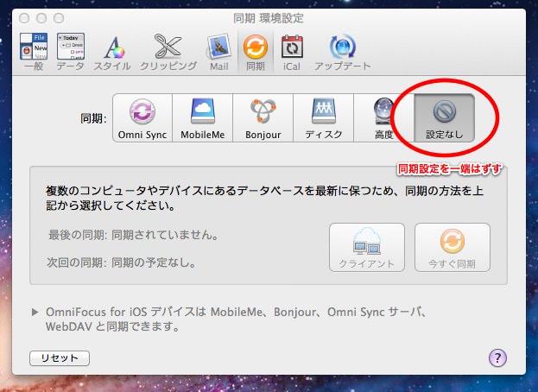Choose MobileMe as sync method
538x392 pixels.
click(202, 117)
